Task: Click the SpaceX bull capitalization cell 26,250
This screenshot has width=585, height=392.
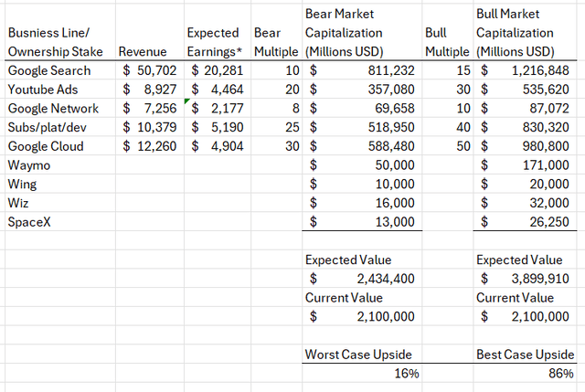Action: pyautogui.click(x=525, y=222)
